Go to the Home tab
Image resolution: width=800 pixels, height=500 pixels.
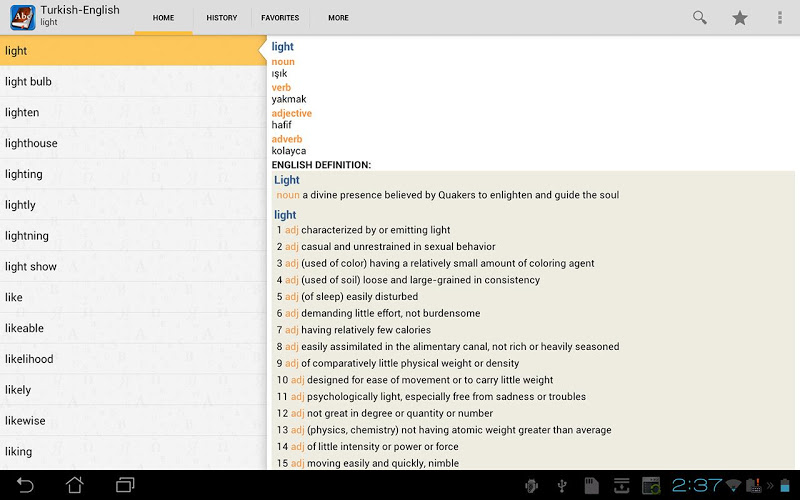pos(163,18)
